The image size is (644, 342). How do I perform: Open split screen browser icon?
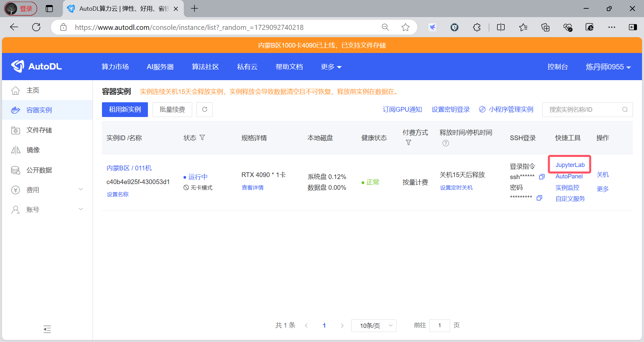point(501,27)
